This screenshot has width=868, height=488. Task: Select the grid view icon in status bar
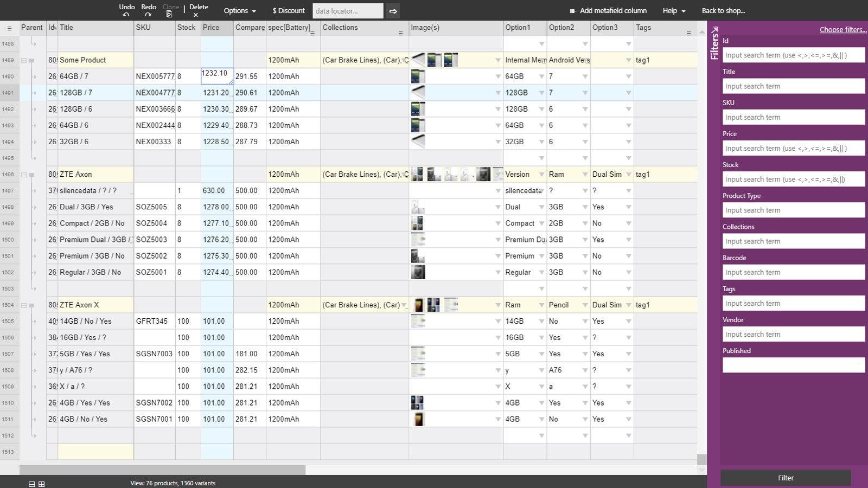(x=43, y=483)
